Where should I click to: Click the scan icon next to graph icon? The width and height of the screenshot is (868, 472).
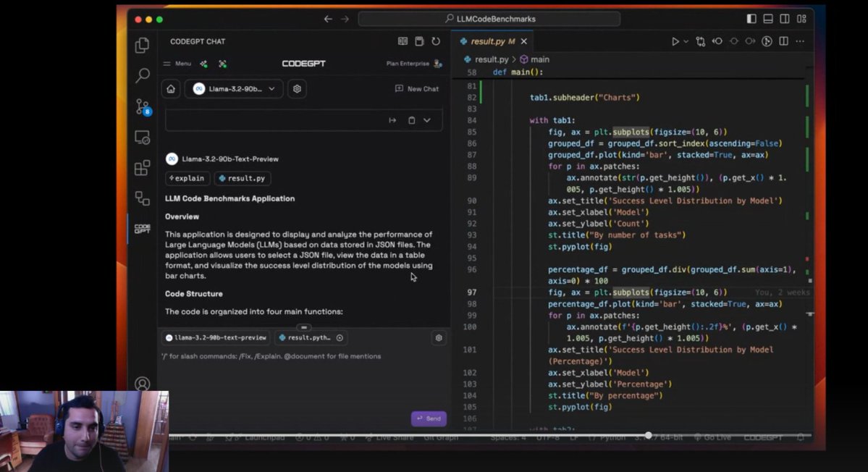(222, 64)
